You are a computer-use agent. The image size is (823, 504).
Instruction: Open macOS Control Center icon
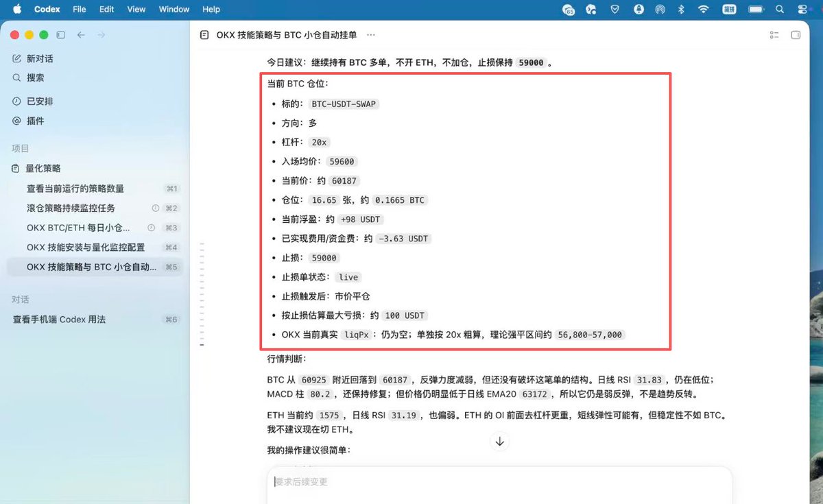coord(802,9)
